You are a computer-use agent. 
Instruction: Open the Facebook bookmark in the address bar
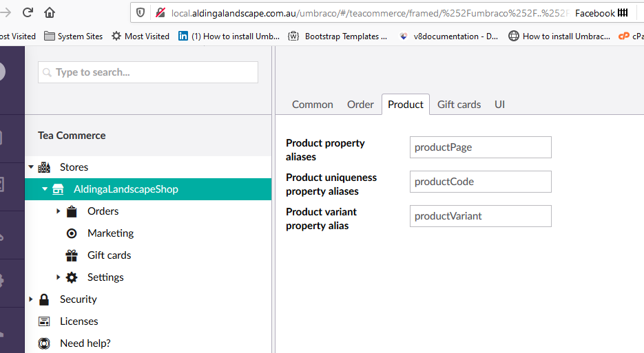pyautogui.click(x=594, y=13)
